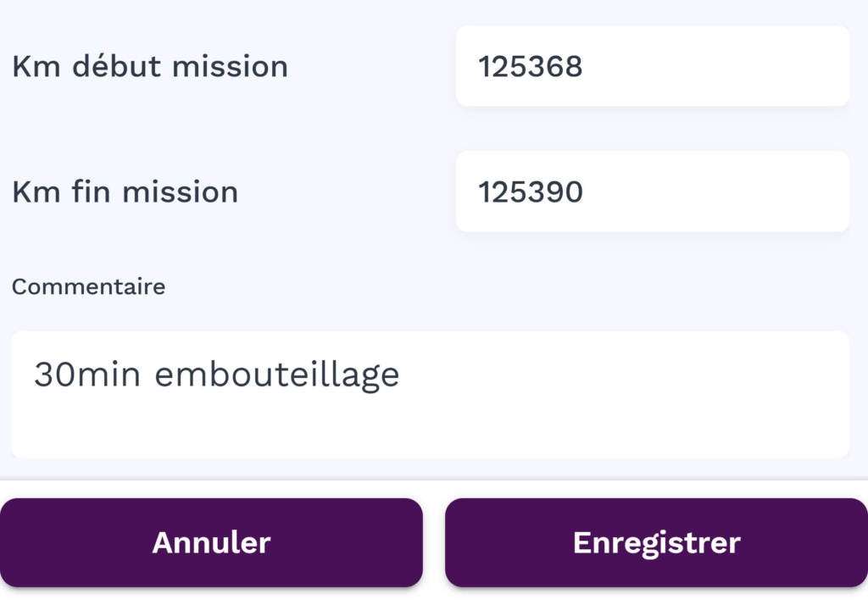868x605 pixels.
Task: Select the Km début mission input field
Action: [653, 66]
